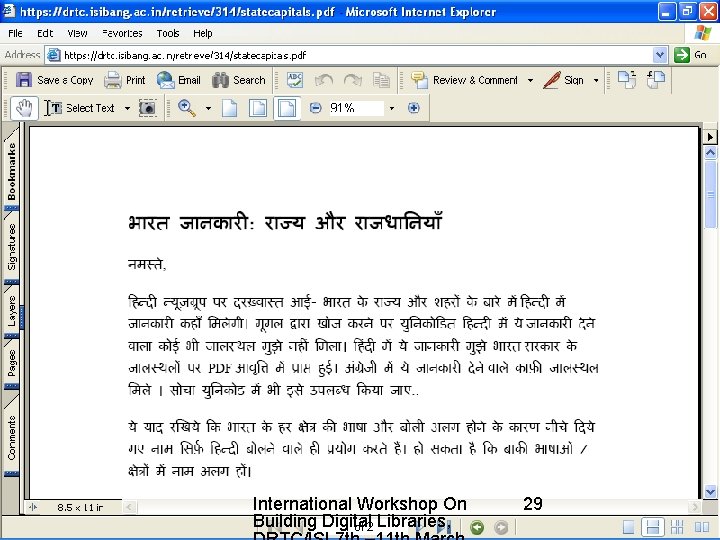Click the Windows flag logo icon
The image size is (720, 540).
pos(703,33)
